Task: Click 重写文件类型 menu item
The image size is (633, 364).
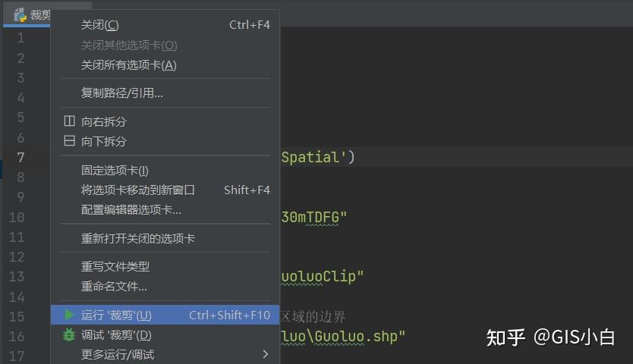Action: [115, 266]
